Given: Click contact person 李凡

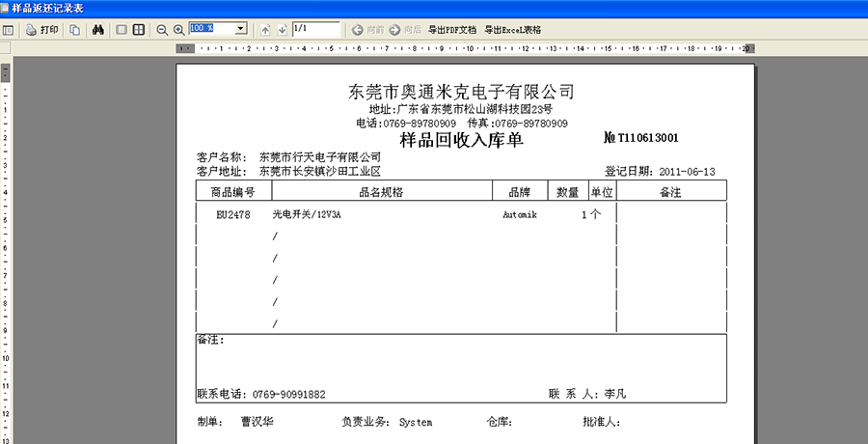Looking at the screenshot, I should pos(615,394).
